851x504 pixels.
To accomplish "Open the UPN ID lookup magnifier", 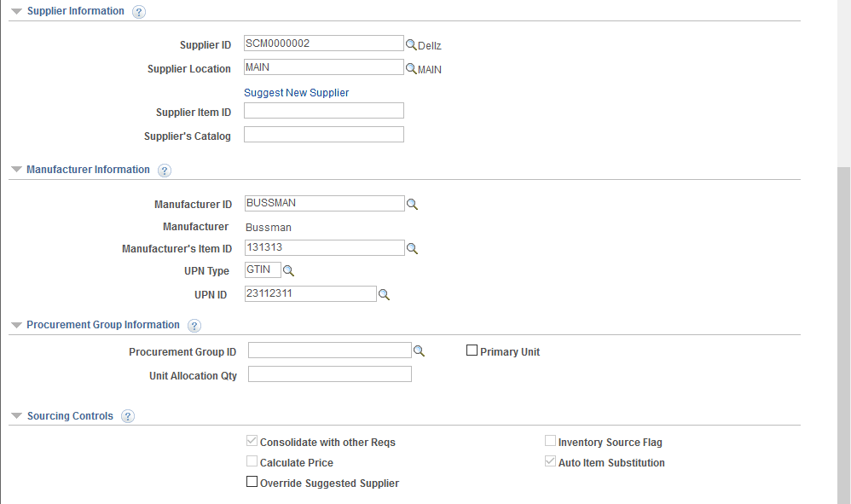I will click(385, 294).
